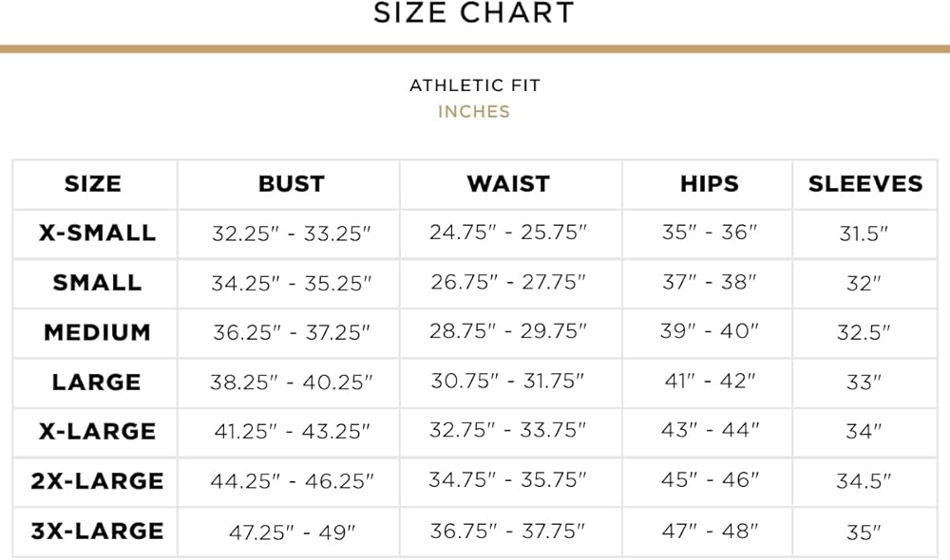950x560 pixels.
Task: Select the WAIST column header
Action: 508,184
